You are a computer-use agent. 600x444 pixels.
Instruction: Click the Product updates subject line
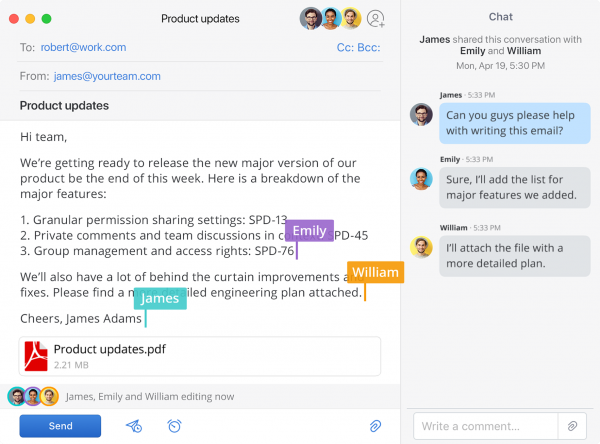(x=65, y=105)
